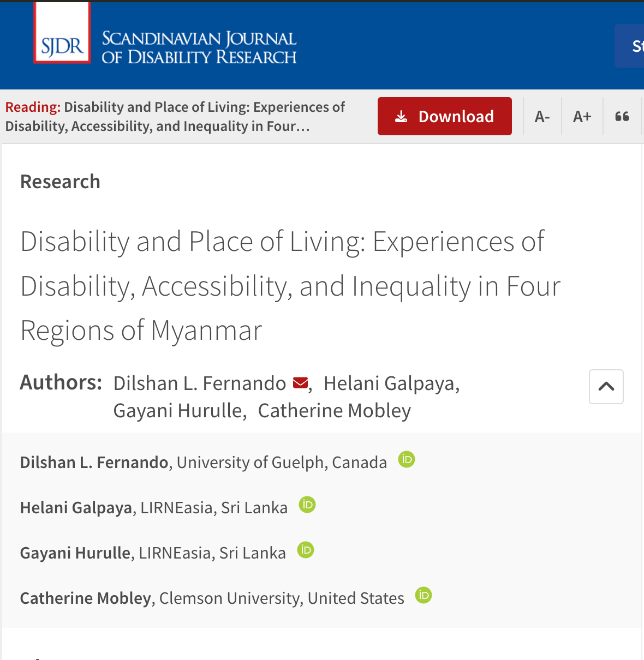Open Dilshan L. Fernando's ORCID profile icon
Screen dimensions: 644x660
point(406,460)
